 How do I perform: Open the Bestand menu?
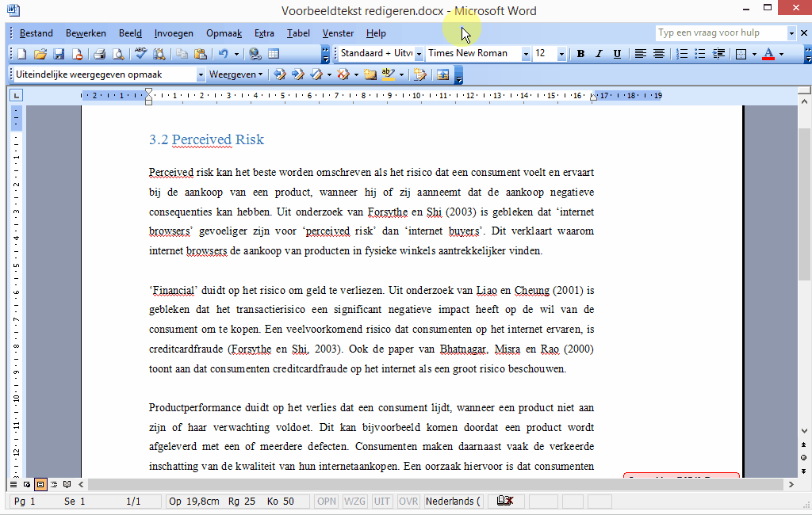tap(36, 33)
